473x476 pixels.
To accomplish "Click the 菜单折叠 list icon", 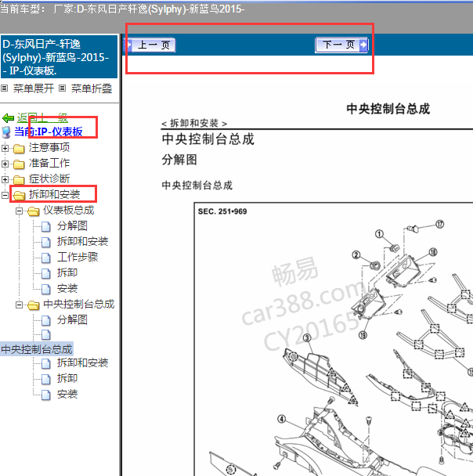I will (x=62, y=88).
